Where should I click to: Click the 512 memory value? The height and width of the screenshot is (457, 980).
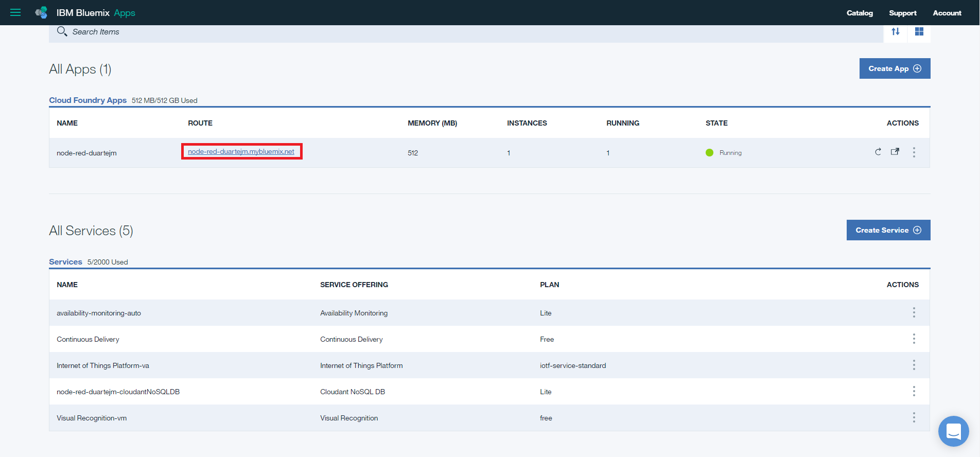tap(413, 153)
